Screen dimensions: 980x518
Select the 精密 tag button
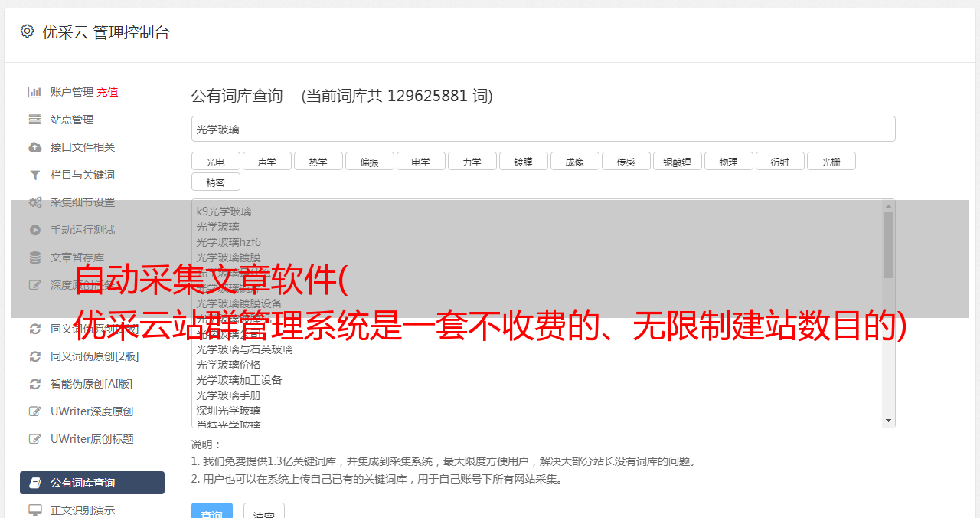point(216,182)
